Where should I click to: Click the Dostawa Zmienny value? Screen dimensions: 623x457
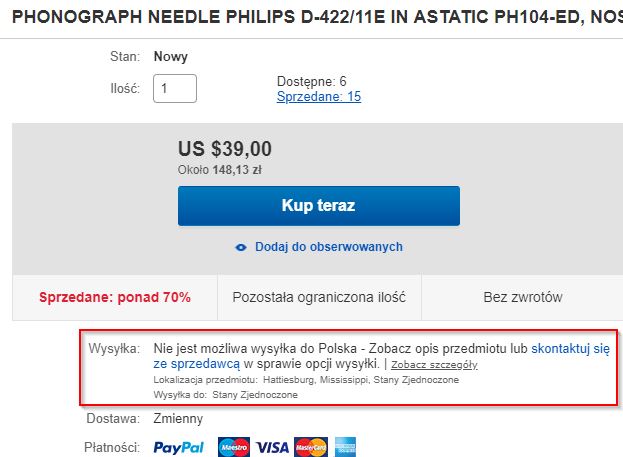point(178,419)
